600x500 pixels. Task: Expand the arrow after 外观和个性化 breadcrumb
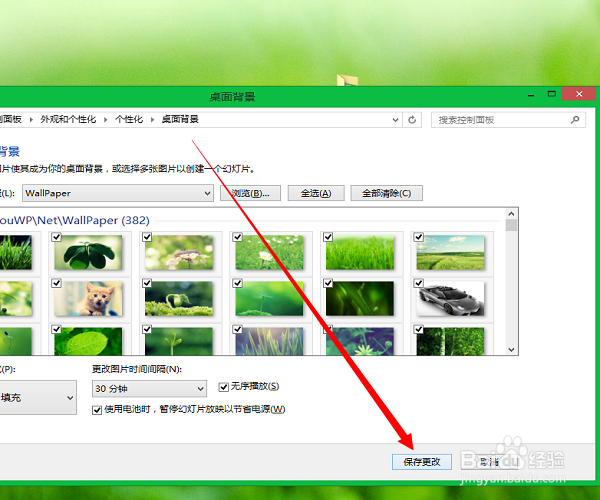click(105, 120)
